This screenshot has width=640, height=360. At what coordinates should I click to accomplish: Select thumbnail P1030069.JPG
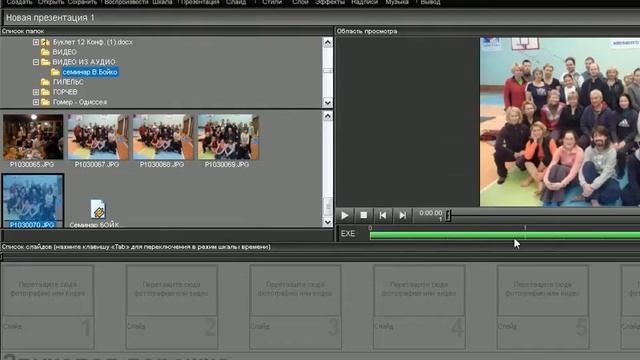click(228, 137)
